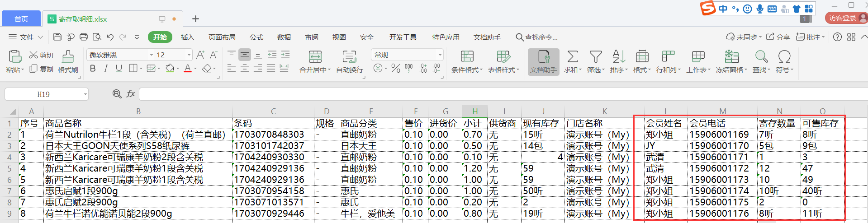
Task: Click the Worksheet (工作表) icon
Action: [698, 56]
